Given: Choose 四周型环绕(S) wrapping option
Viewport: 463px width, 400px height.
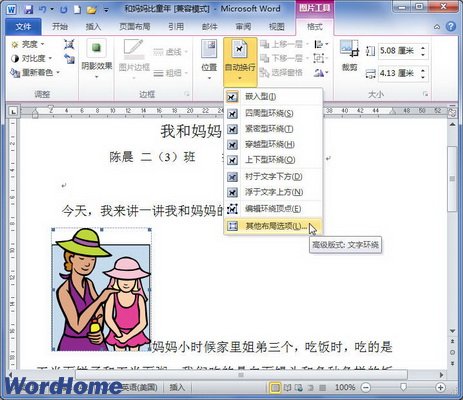Looking at the screenshot, I should (x=273, y=113).
